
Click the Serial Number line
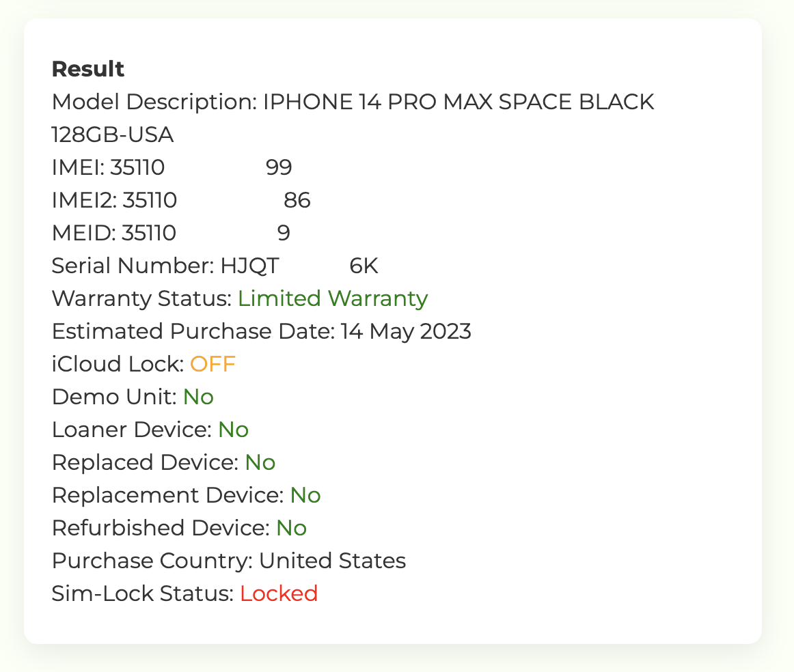(x=215, y=266)
